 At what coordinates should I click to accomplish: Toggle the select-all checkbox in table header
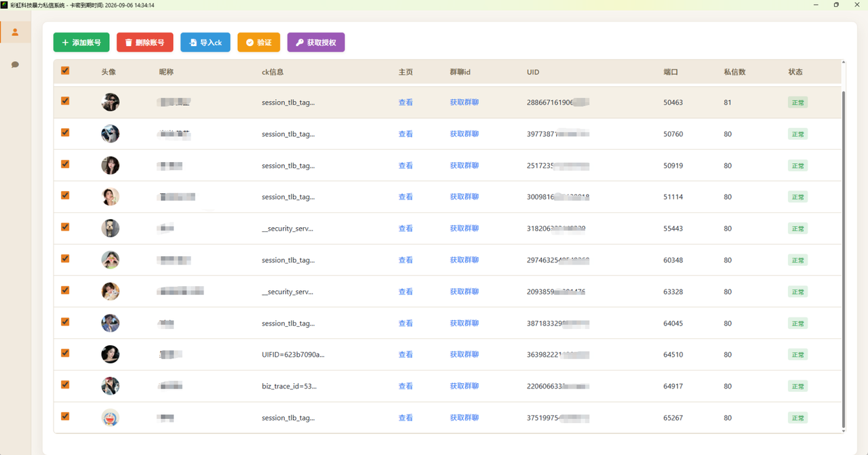click(65, 71)
